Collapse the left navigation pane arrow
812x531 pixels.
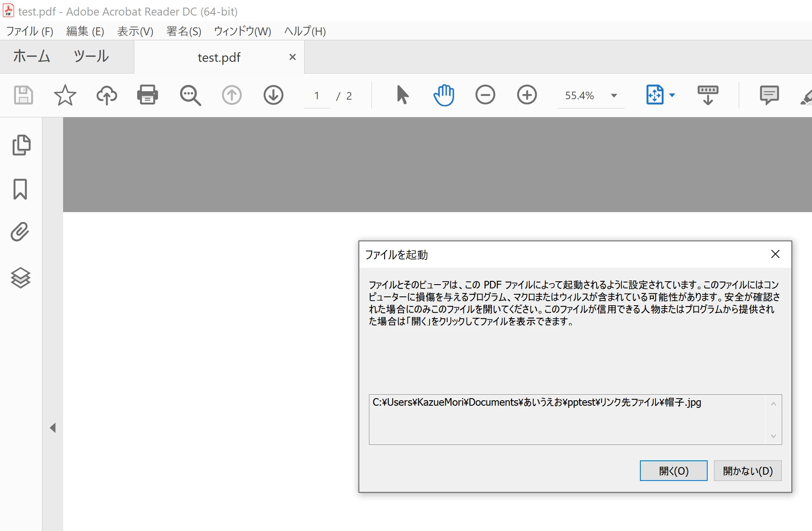pos(53,428)
